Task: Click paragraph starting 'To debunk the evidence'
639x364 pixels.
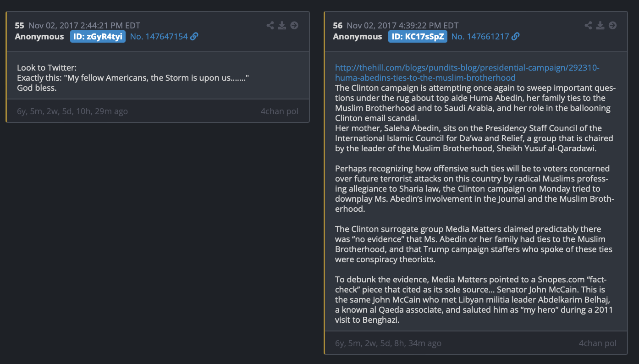Action: point(474,299)
